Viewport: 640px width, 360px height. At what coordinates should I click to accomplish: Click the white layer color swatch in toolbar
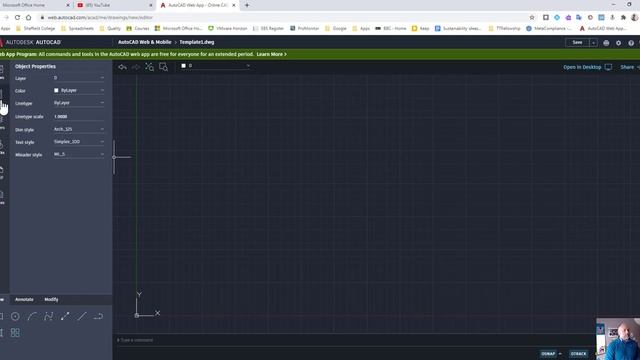[184, 66]
